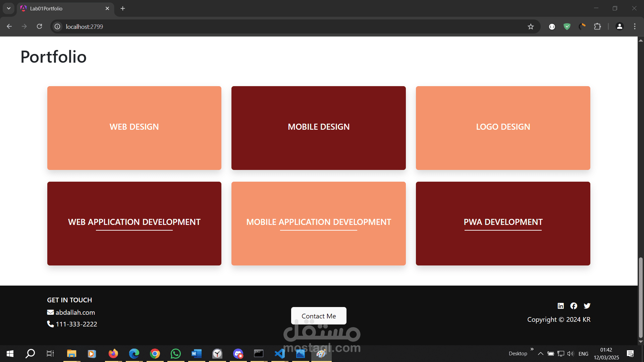644x362 pixels.
Task: Open the user profile icon in Chrome
Action: click(x=620, y=26)
